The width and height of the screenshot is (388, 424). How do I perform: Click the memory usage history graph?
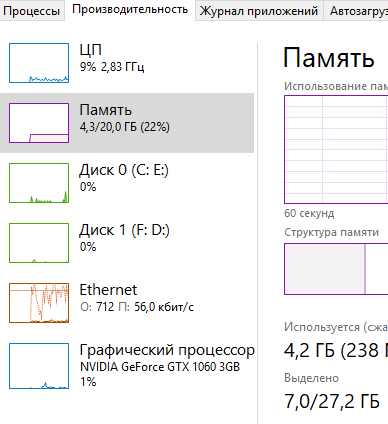(336, 149)
